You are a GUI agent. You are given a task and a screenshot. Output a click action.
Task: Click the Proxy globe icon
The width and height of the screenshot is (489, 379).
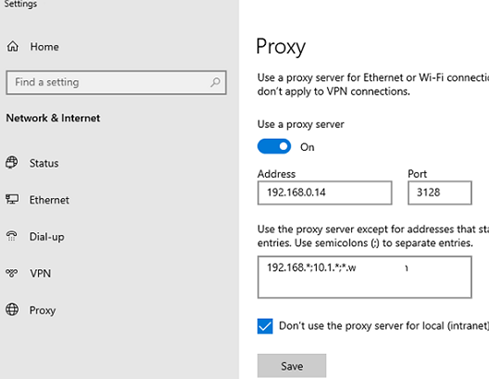click(12, 310)
